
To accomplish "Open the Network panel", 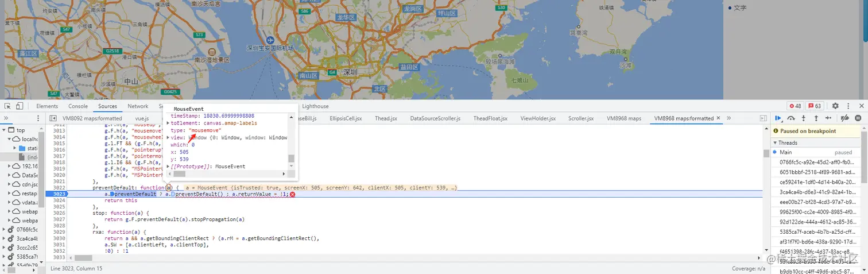I will [x=138, y=106].
